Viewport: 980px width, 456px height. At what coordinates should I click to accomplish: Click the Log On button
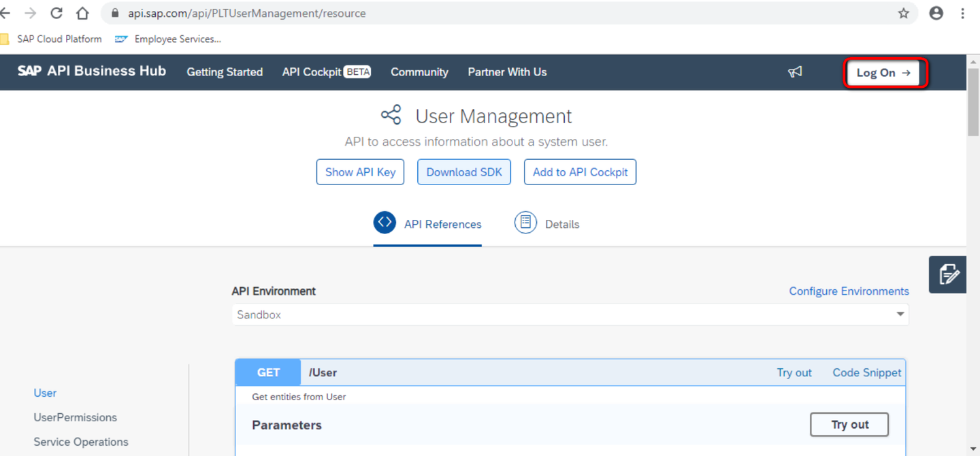pyautogui.click(x=884, y=72)
